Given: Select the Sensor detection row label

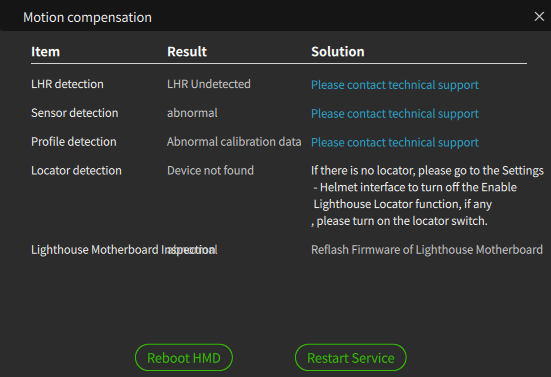Looking at the screenshot, I should tap(74, 113).
